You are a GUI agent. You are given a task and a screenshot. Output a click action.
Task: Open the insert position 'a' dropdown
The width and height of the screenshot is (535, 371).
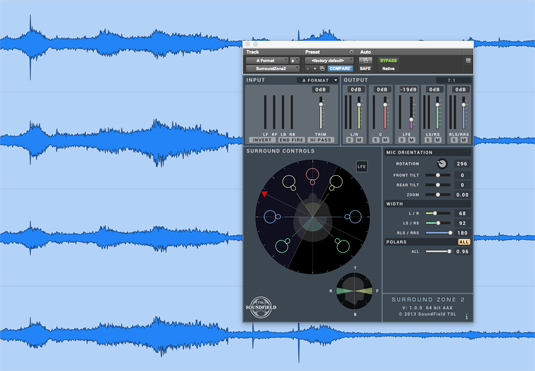[294, 60]
